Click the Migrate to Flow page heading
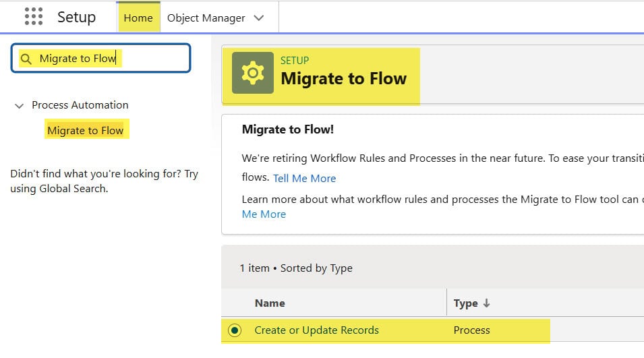The height and width of the screenshot is (358, 644). (x=344, y=78)
